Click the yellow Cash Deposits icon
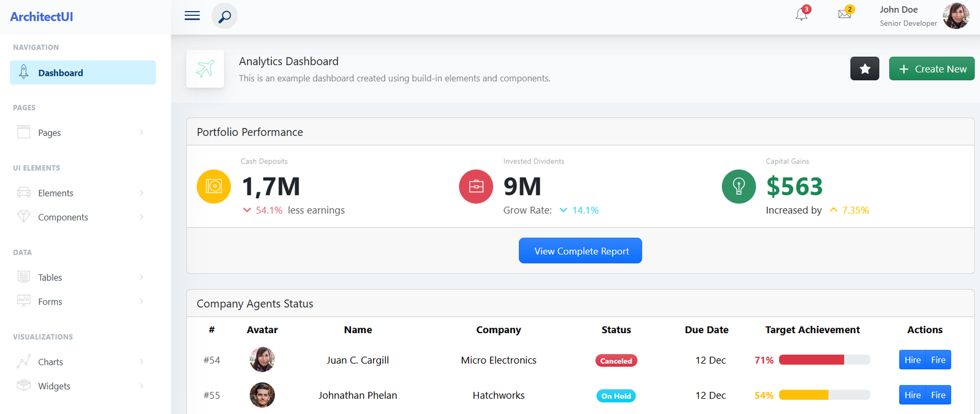The image size is (980, 414). pyautogui.click(x=214, y=186)
